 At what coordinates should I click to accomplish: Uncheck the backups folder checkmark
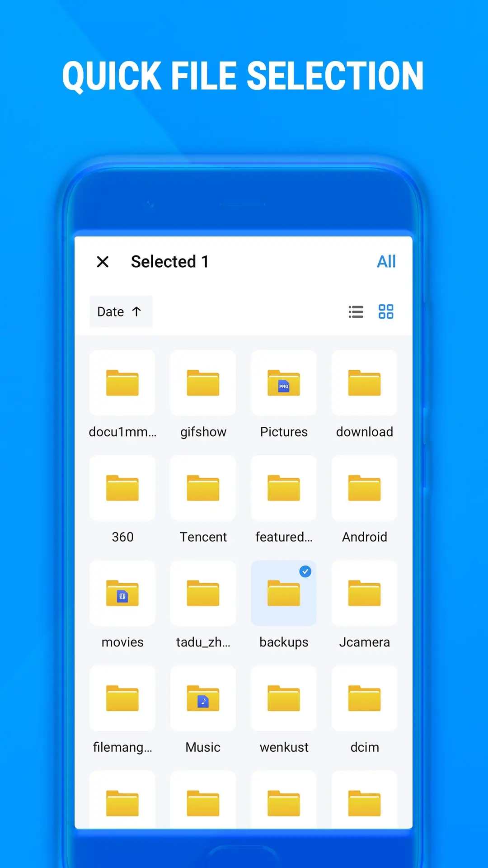305,571
